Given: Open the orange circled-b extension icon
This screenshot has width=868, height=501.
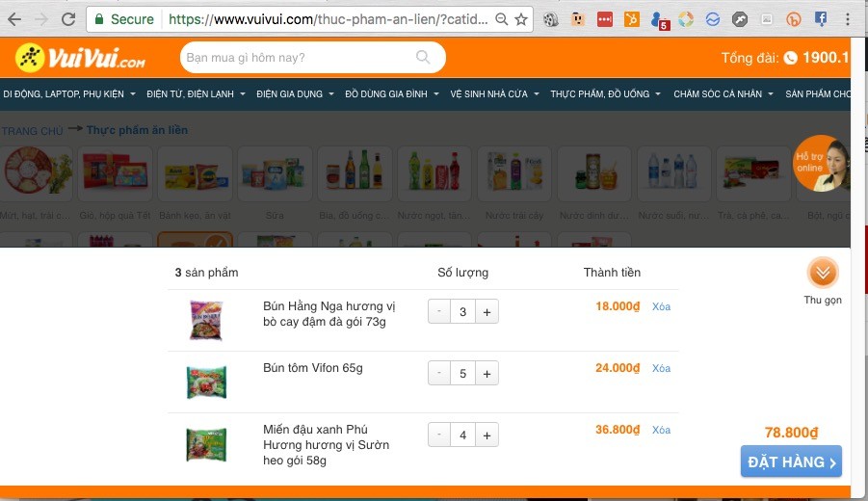Looking at the screenshot, I should (x=794, y=19).
